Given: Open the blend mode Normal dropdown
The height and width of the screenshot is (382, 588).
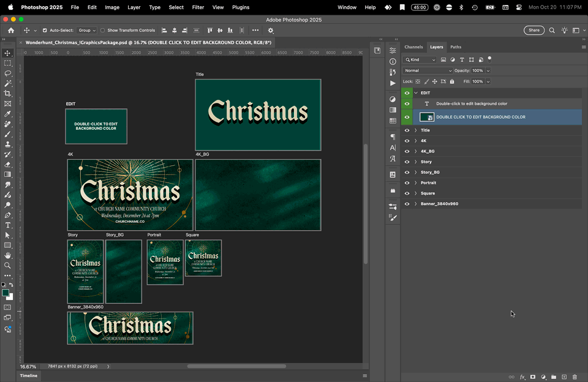Looking at the screenshot, I should click(428, 70).
